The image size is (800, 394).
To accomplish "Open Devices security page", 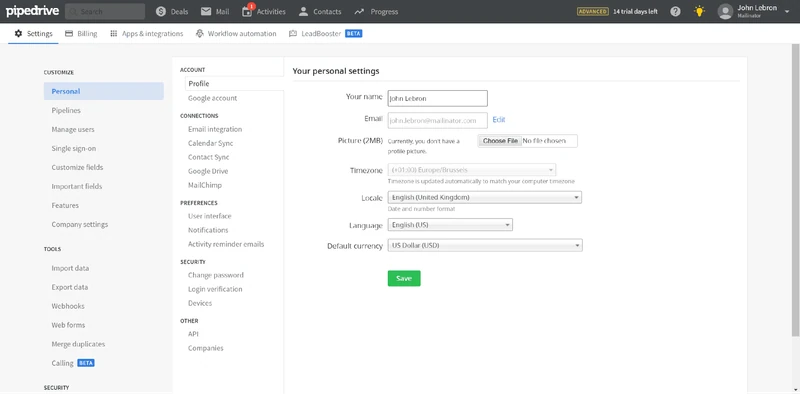I will tap(199, 303).
